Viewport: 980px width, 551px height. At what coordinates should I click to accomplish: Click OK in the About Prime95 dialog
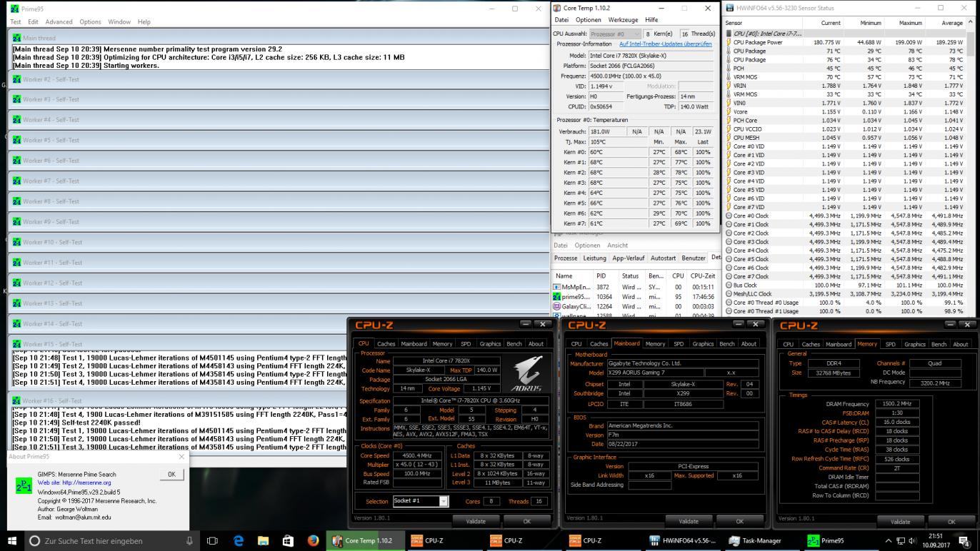coord(171,474)
